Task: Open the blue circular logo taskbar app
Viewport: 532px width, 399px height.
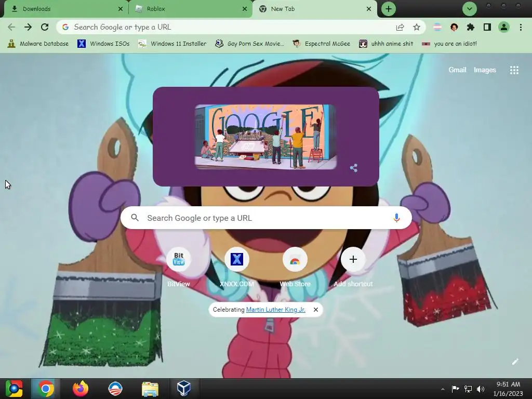Action: [115, 389]
